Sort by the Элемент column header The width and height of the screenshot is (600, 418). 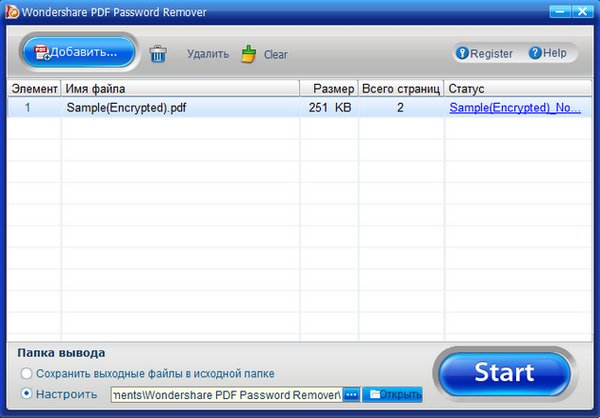pos(34,88)
